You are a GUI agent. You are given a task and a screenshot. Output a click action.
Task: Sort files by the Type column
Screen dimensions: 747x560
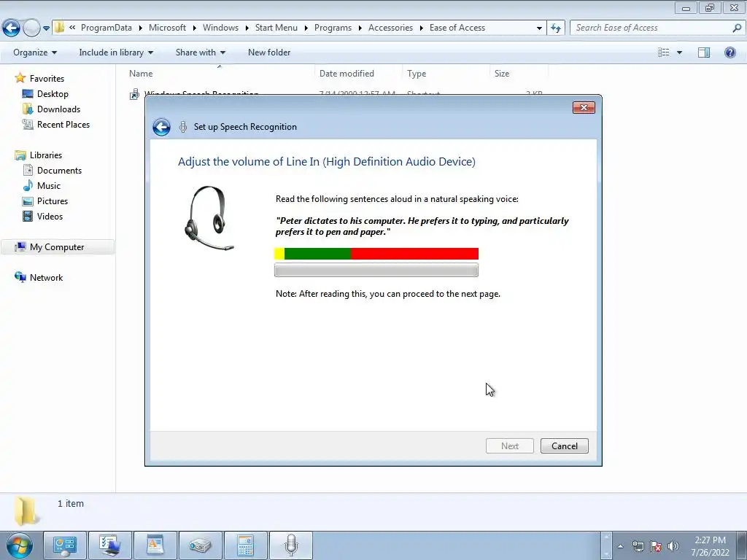(446, 74)
